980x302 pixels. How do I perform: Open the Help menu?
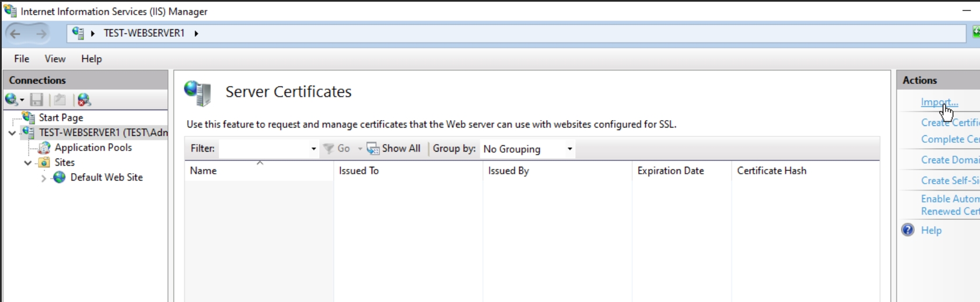coord(92,59)
